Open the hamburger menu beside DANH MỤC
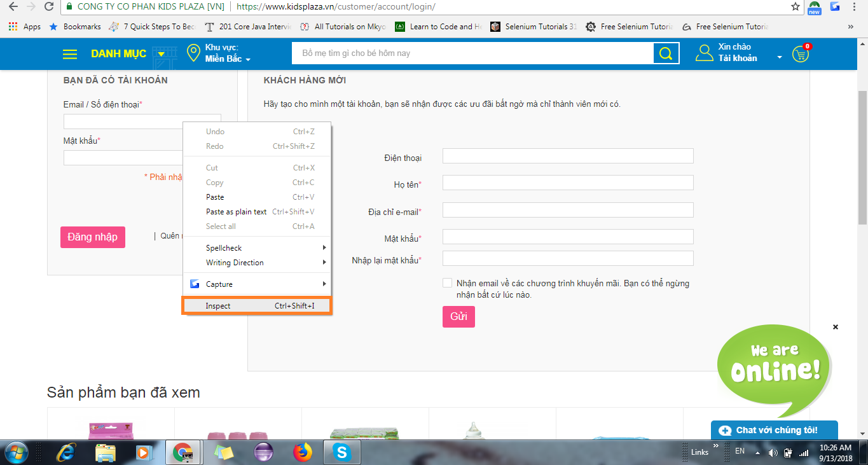The image size is (868, 465). click(70, 54)
